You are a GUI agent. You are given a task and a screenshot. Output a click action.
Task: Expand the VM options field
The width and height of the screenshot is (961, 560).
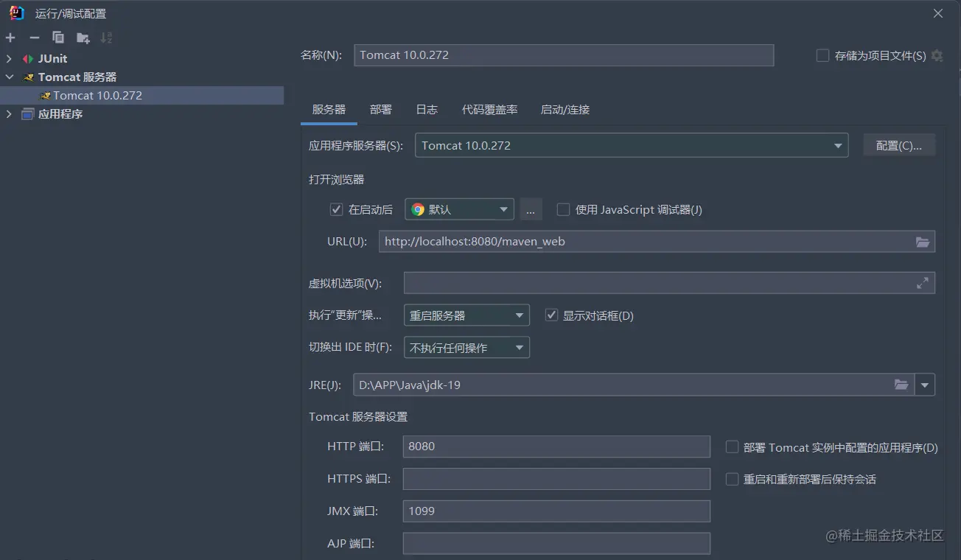(923, 283)
